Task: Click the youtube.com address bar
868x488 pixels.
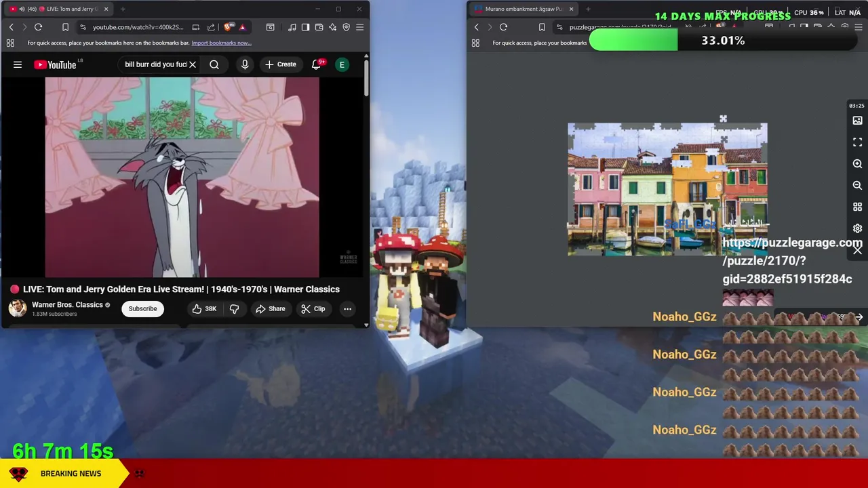Action: click(138, 27)
